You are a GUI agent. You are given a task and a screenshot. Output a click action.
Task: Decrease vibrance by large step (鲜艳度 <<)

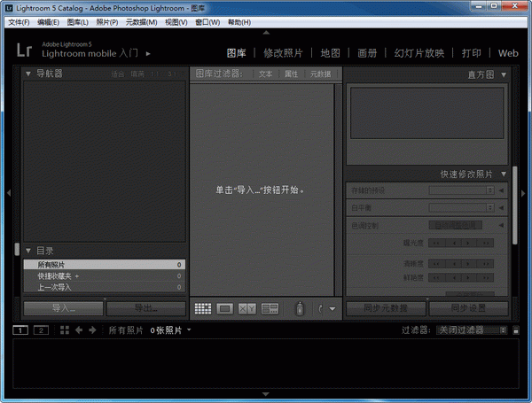tap(436, 278)
